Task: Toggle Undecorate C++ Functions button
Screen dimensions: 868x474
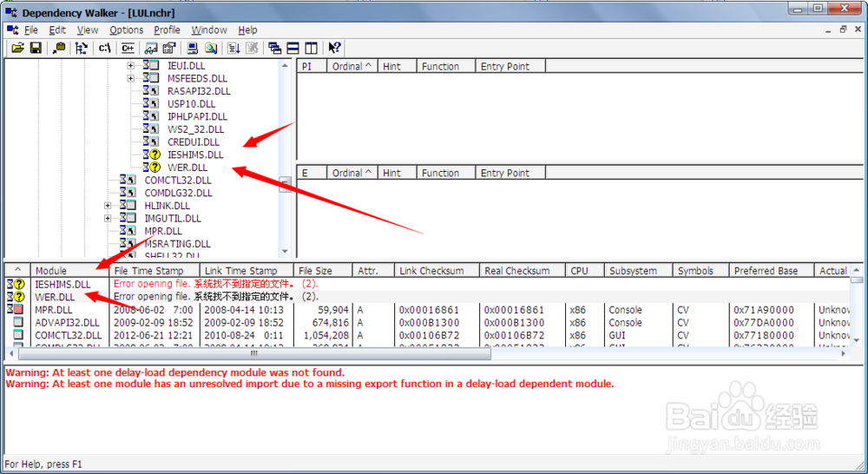Action: click(128, 48)
